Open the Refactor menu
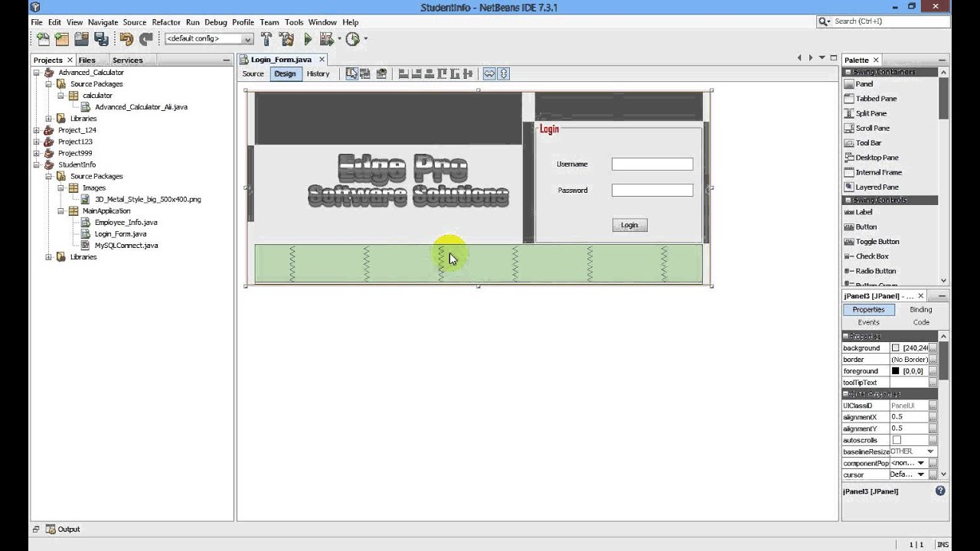980x551 pixels. [x=166, y=22]
